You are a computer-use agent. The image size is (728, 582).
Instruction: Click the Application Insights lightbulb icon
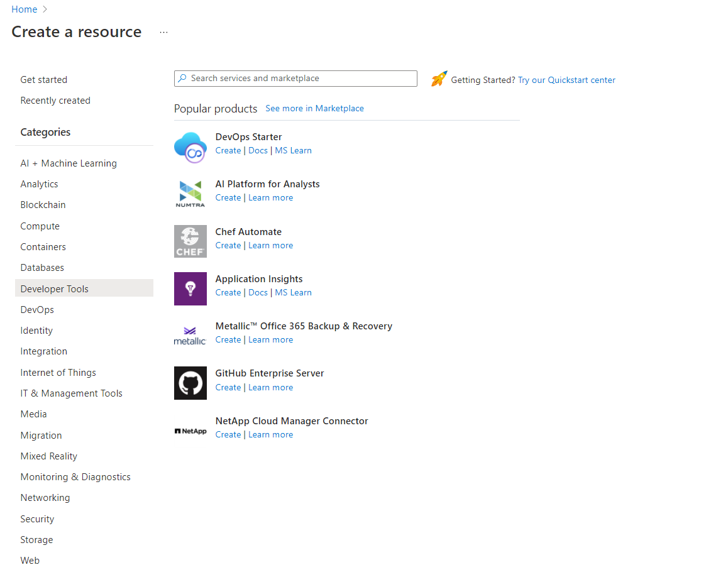190,288
